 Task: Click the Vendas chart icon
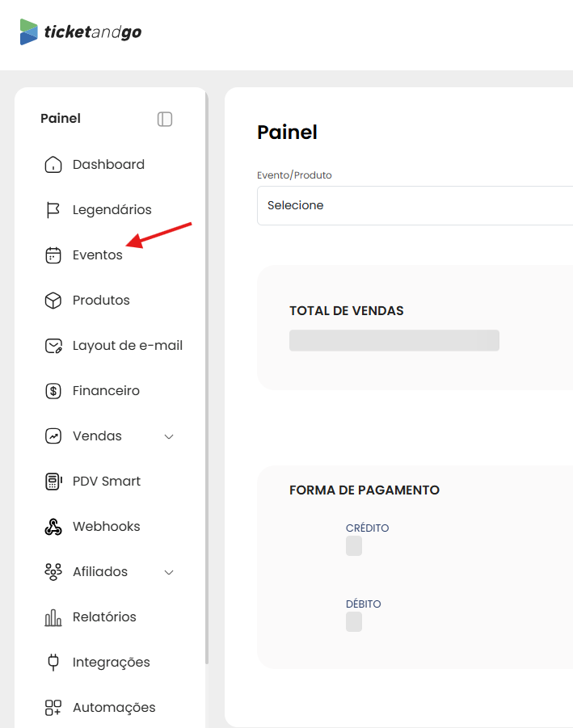coord(53,436)
